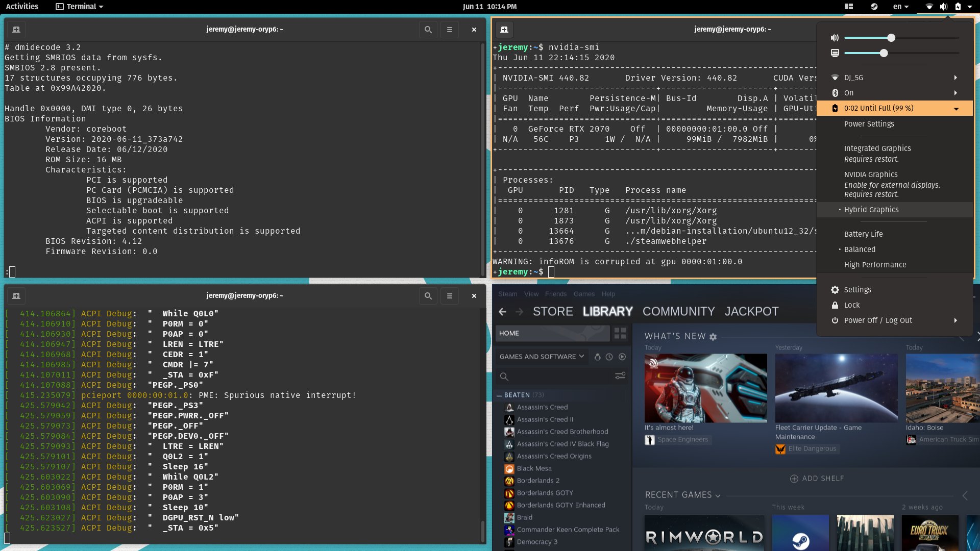Open Games menu in Steam
Screen dimensions: 980x551
pos(584,294)
